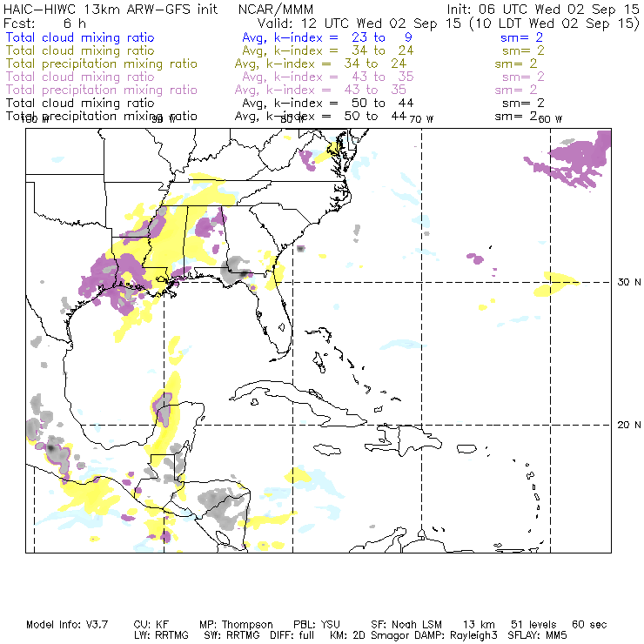The height and width of the screenshot is (644, 644).
Task: Click the black cloud "k-index = 50 to 44" text
Action: pos(344,103)
